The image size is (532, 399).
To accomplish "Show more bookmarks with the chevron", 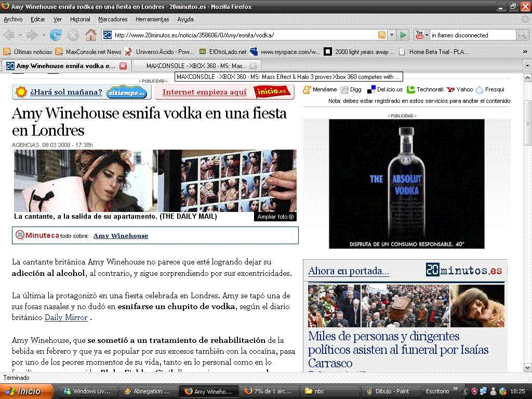I will [x=525, y=52].
